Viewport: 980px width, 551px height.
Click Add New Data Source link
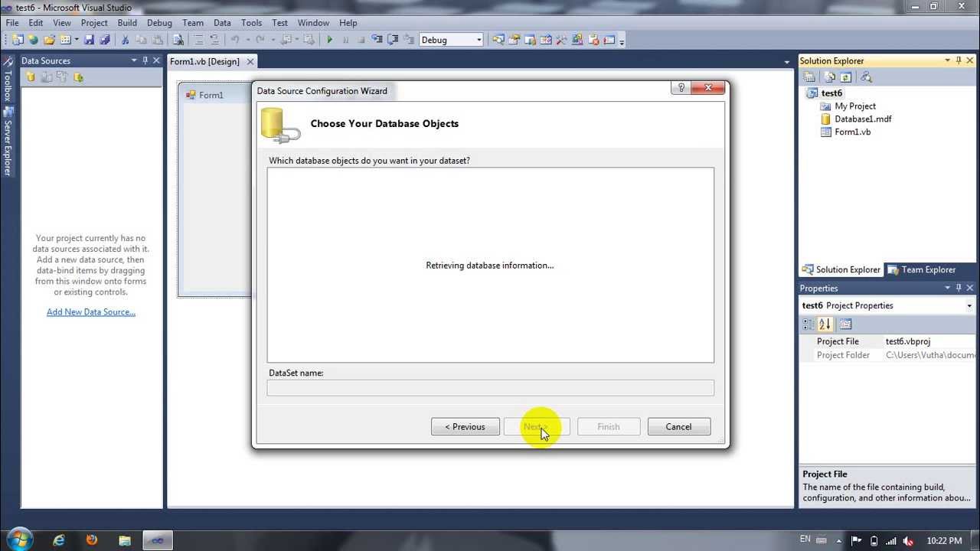point(91,312)
